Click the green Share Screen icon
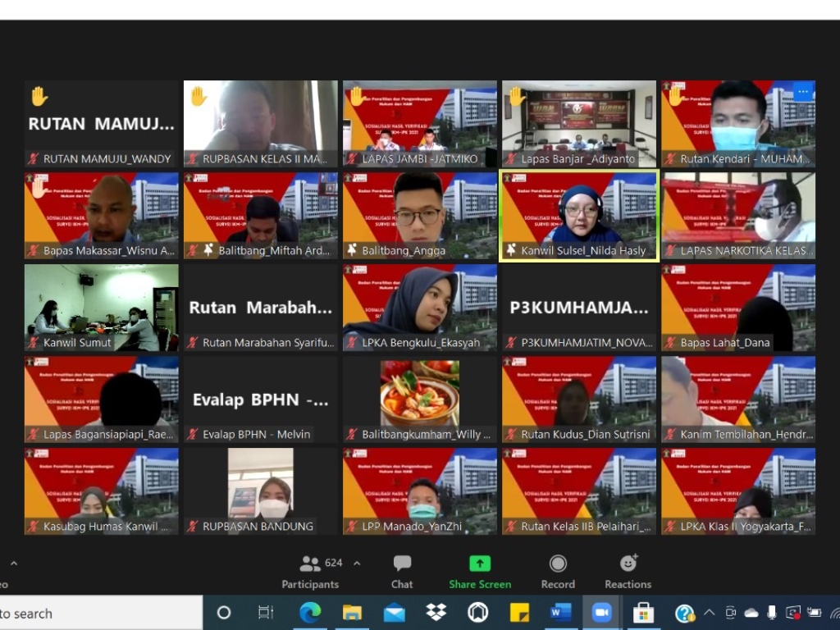This screenshot has width=840, height=630. tap(480, 564)
